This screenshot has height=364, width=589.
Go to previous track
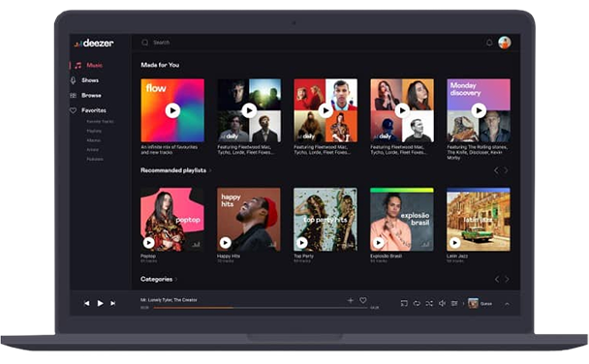pyautogui.click(x=87, y=303)
